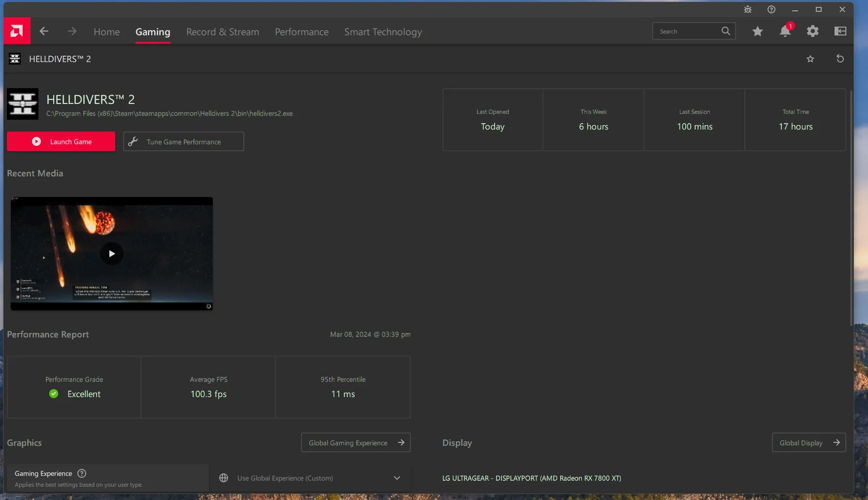The width and height of the screenshot is (868, 500).
Task: Open the Record & Stream tab
Action: point(223,32)
